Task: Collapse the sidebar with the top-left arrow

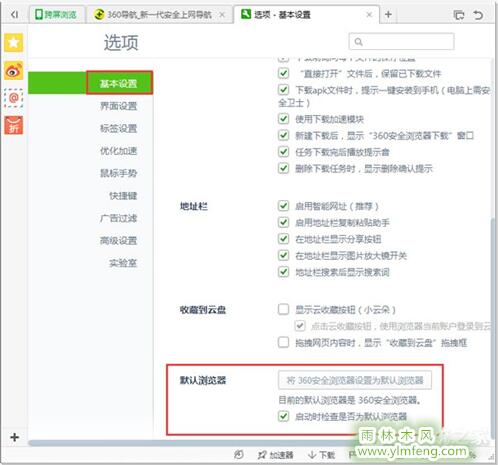Action: click(14, 15)
